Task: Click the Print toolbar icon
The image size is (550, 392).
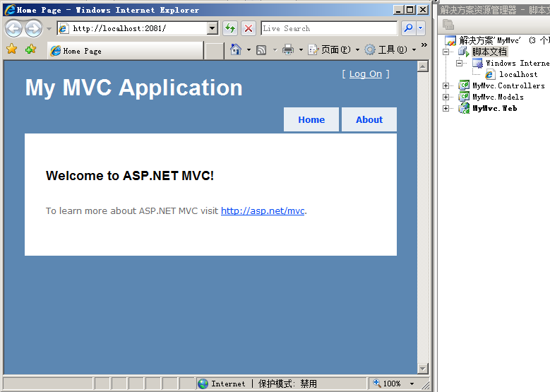Action: [x=288, y=49]
